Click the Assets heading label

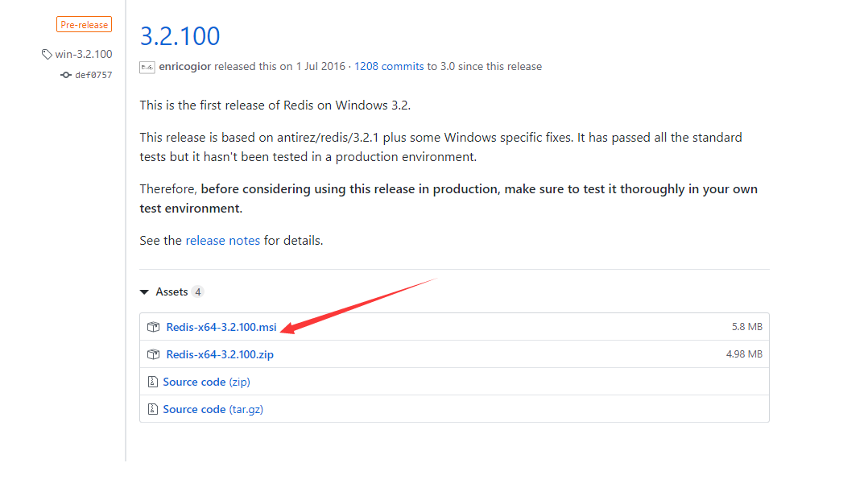pyautogui.click(x=172, y=292)
